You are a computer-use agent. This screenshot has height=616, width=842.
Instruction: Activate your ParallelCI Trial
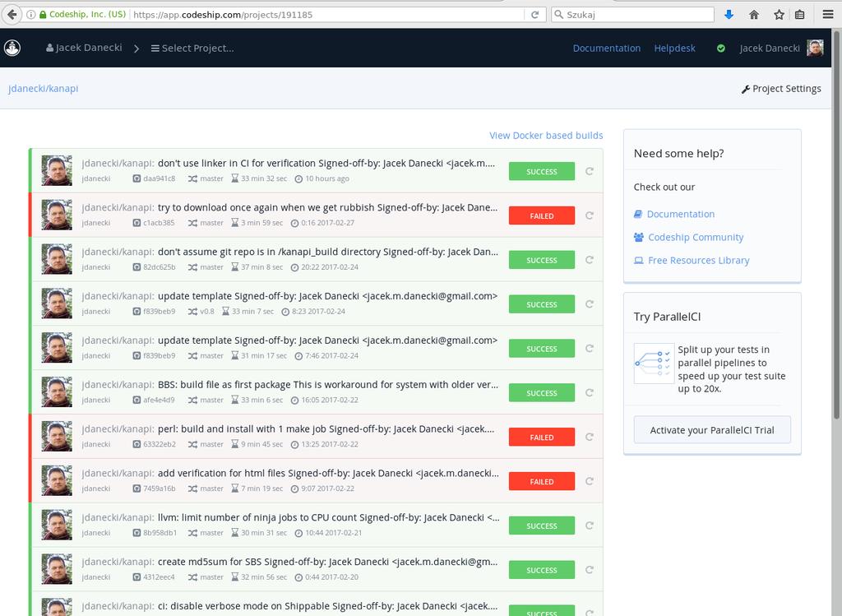point(712,429)
